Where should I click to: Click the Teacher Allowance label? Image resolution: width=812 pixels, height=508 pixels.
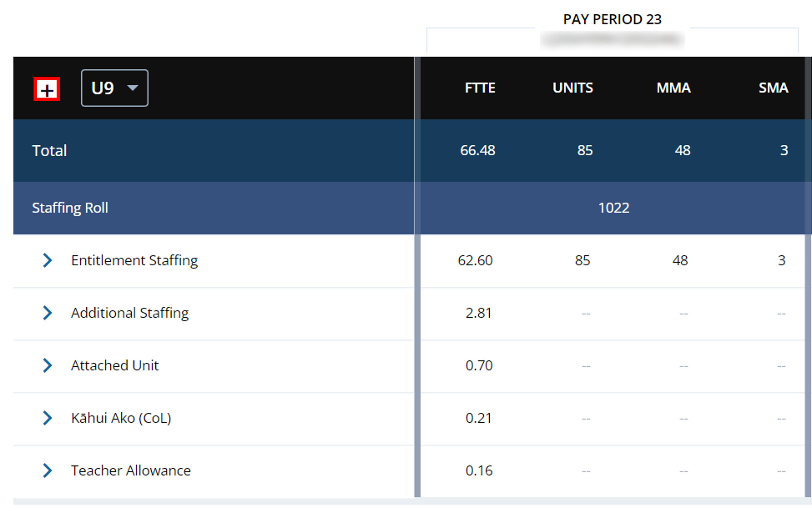click(131, 471)
